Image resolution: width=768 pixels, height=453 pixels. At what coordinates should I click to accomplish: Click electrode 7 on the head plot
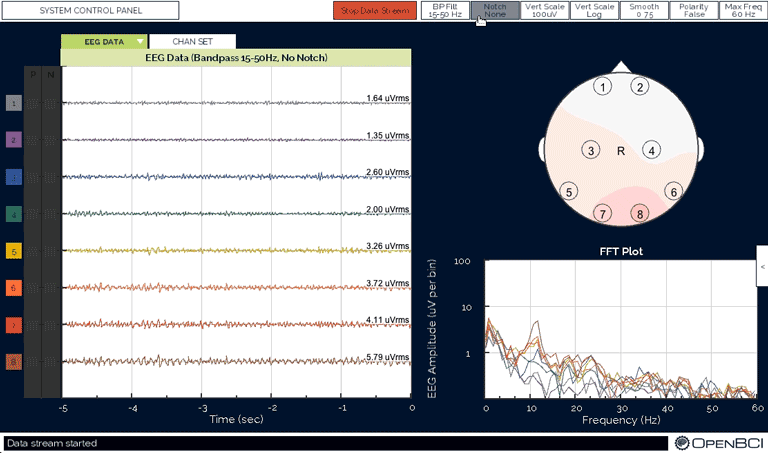pyautogui.click(x=602, y=214)
